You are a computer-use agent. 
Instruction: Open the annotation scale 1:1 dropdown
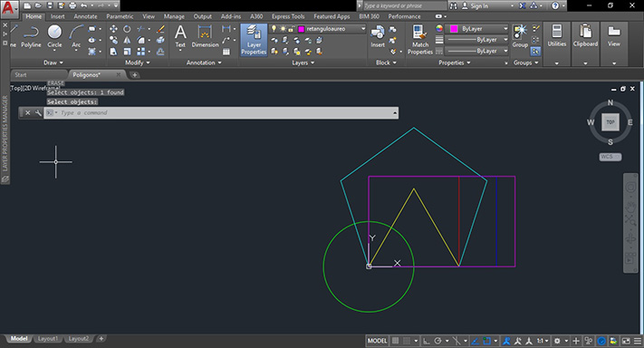[x=543, y=341]
